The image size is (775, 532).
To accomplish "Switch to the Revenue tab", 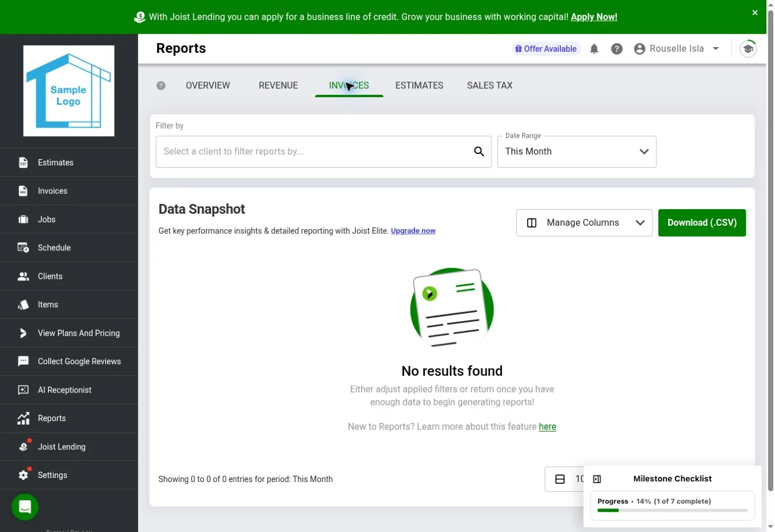I will click(x=278, y=86).
